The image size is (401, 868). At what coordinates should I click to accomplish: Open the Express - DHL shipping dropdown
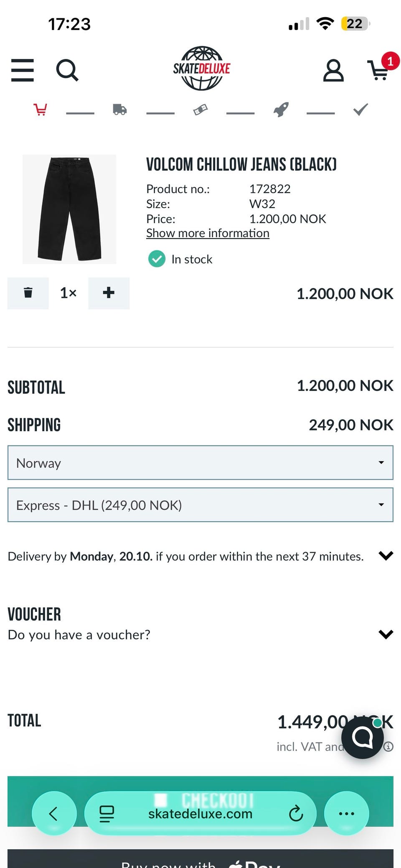click(x=200, y=505)
